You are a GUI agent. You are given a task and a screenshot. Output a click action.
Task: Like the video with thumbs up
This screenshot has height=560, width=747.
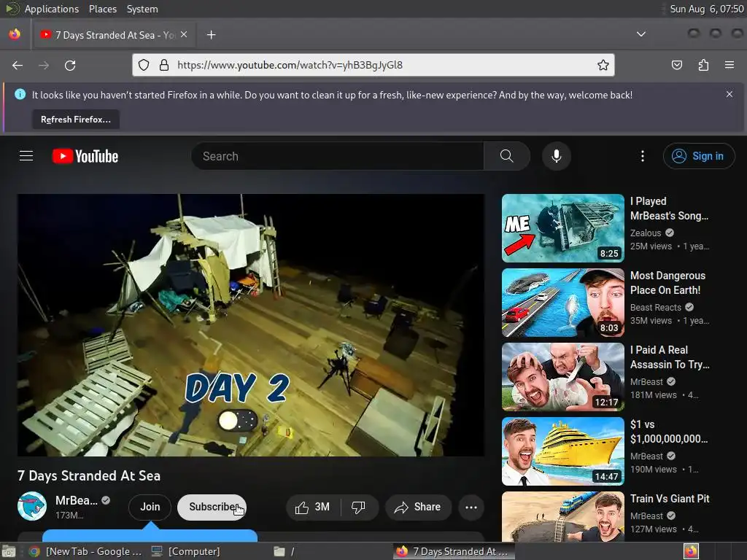point(313,507)
